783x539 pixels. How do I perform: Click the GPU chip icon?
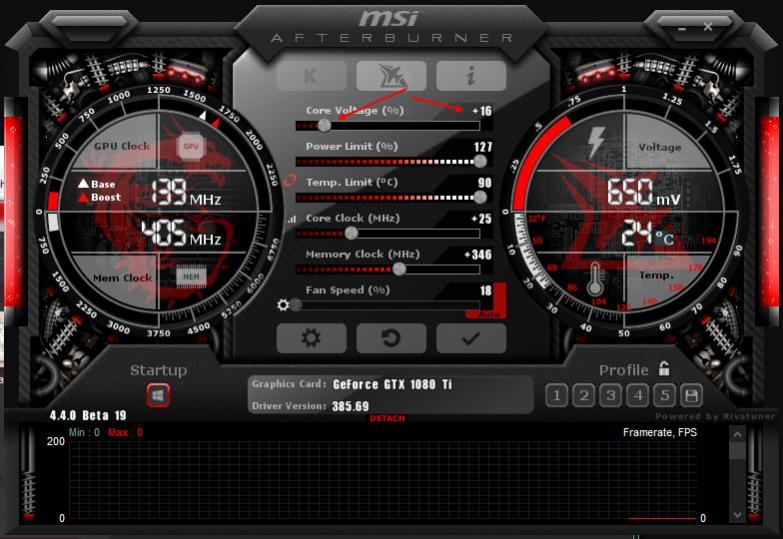click(x=191, y=146)
